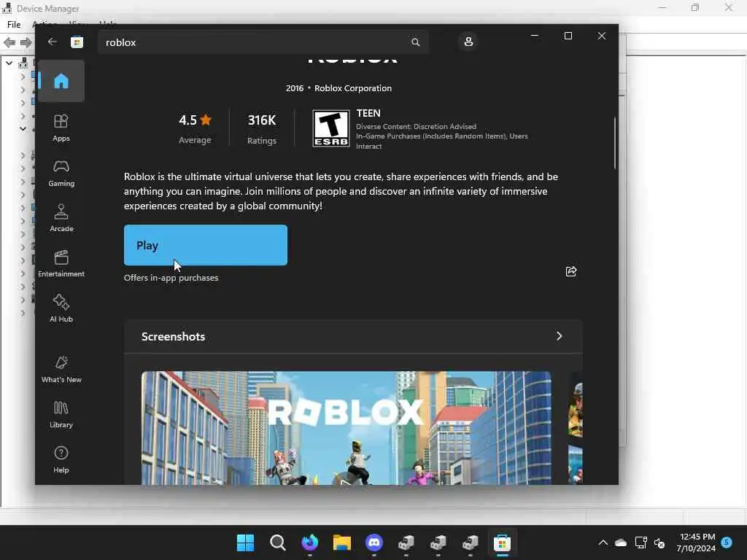
Task: Click the 316K Ratings count
Action: point(262,128)
